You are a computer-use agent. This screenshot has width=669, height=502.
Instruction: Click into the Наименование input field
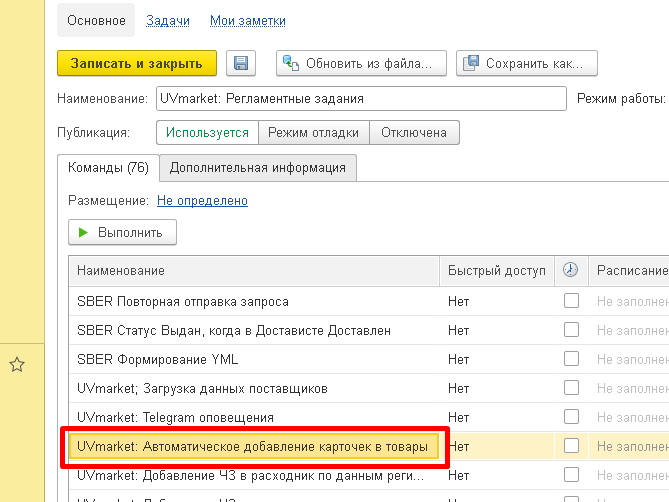coord(361,99)
